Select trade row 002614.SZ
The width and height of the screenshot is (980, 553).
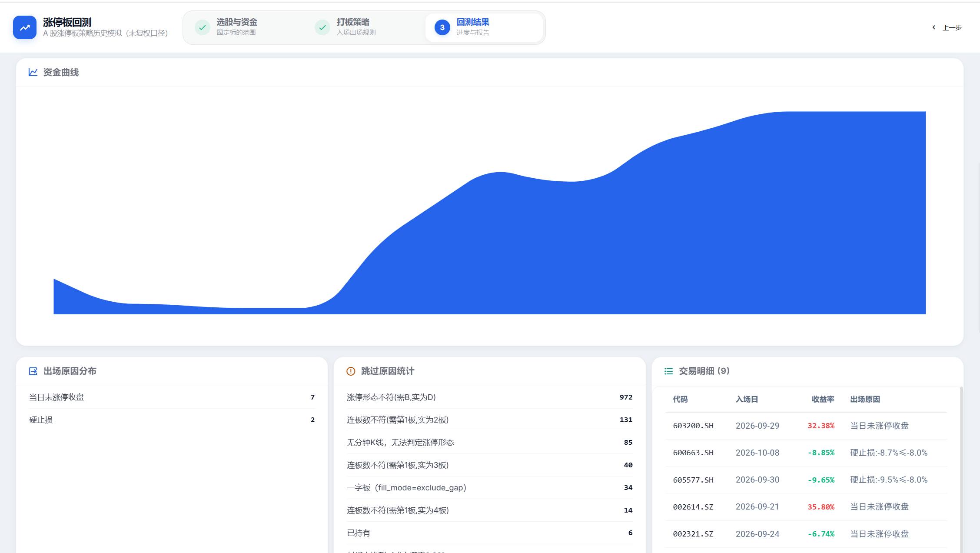(806, 507)
